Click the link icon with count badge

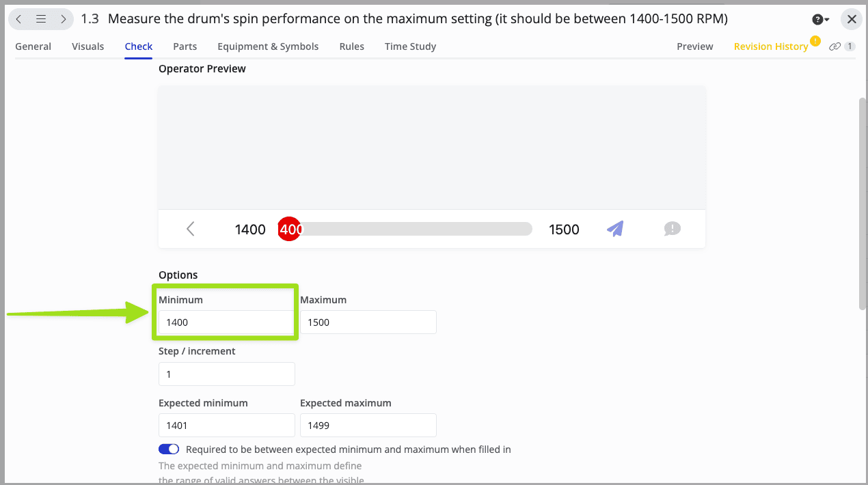[x=841, y=46]
